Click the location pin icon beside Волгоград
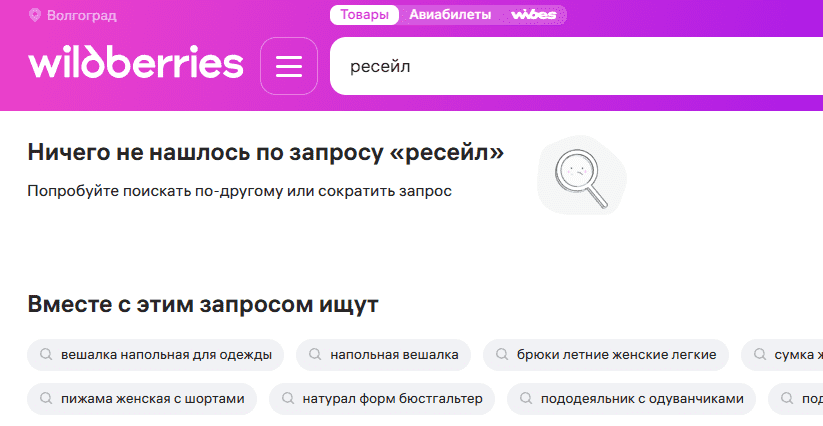 [35, 15]
